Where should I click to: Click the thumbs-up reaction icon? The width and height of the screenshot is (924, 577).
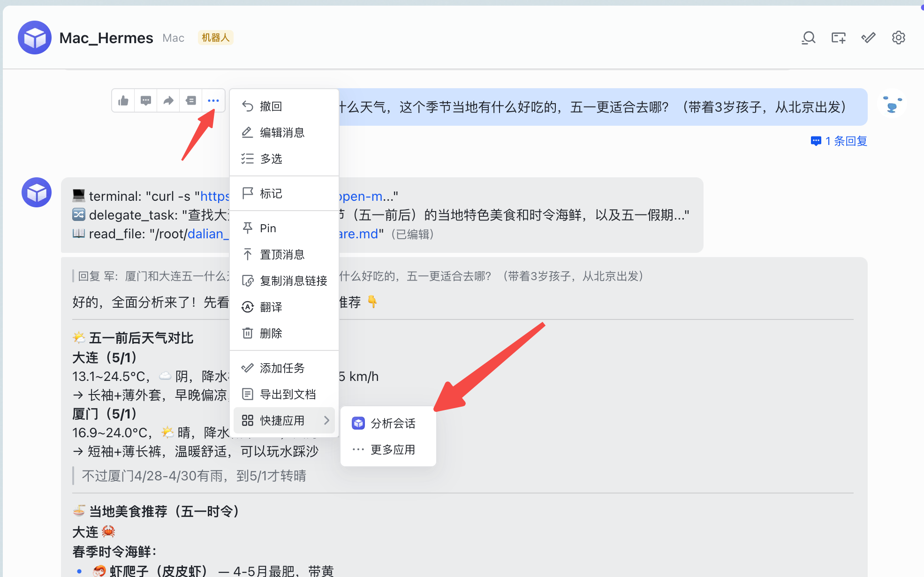(123, 101)
